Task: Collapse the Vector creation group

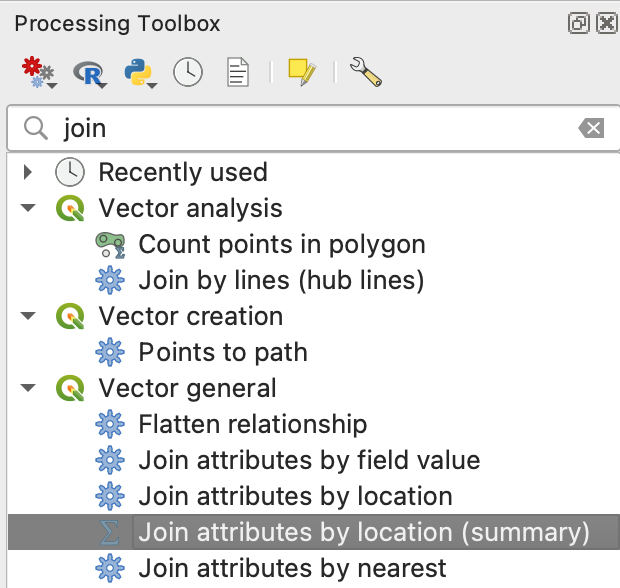Action: point(28,316)
